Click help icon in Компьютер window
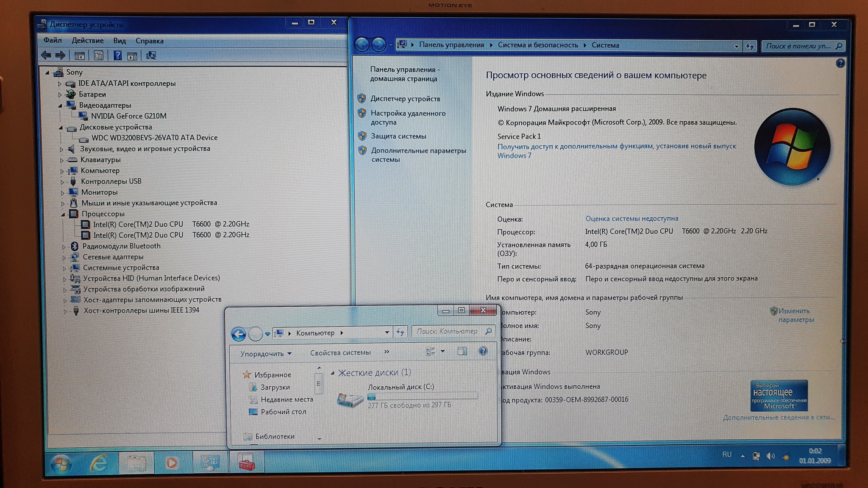The width and height of the screenshot is (868, 488). (483, 351)
